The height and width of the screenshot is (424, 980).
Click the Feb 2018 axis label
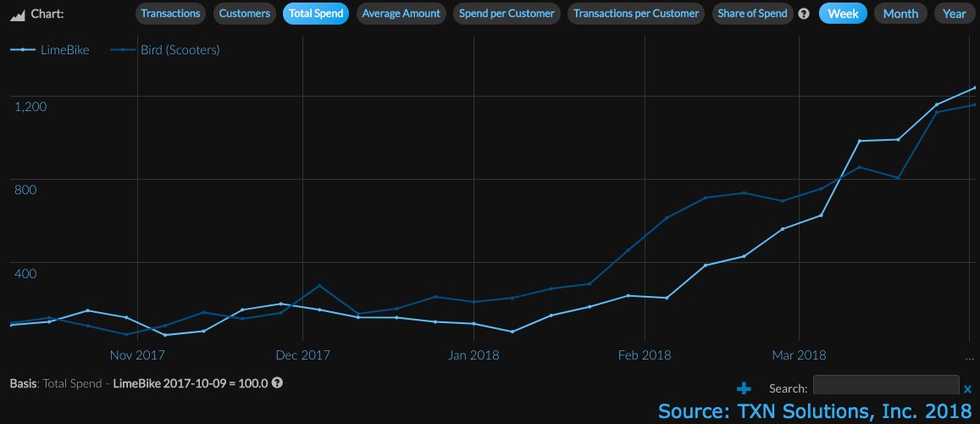[645, 355]
